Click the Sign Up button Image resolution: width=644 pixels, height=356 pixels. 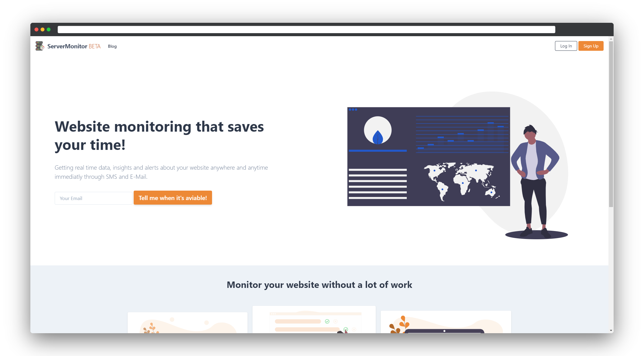click(x=590, y=46)
